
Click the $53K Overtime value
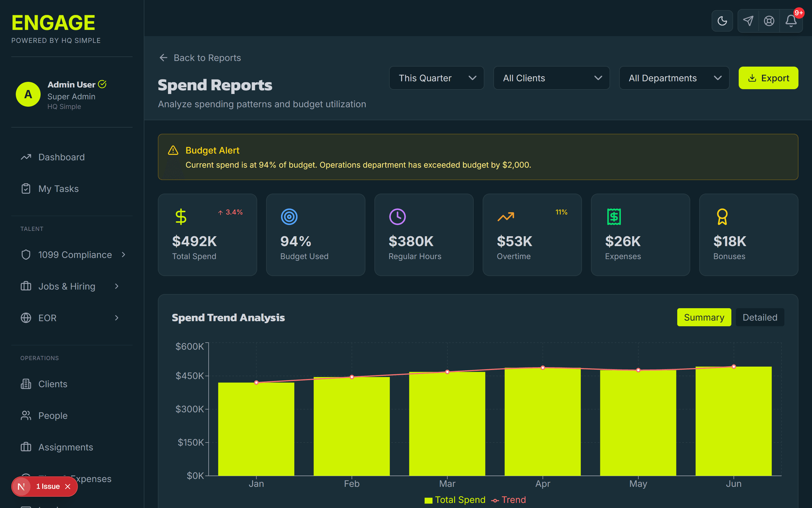[x=514, y=241]
